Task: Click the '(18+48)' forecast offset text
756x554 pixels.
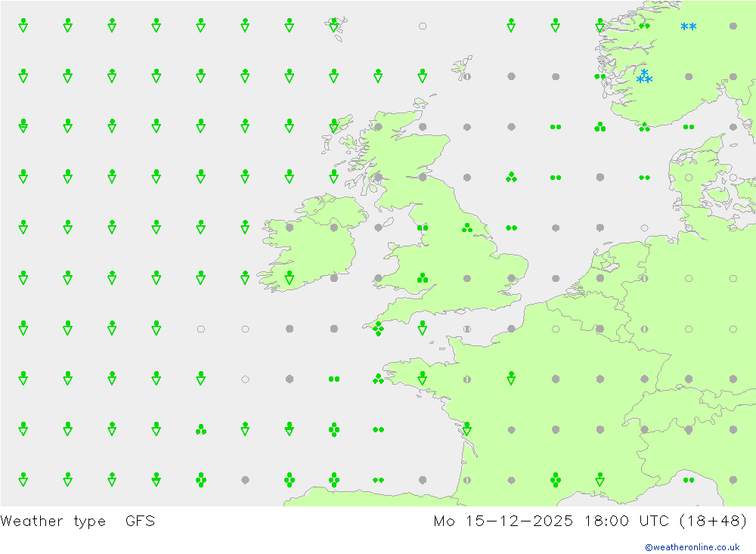Action: [713, 521]
